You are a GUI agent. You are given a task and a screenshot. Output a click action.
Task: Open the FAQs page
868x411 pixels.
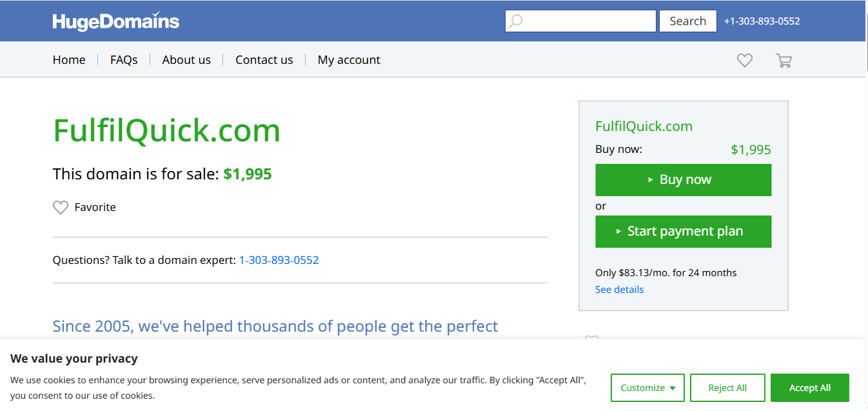124,60
